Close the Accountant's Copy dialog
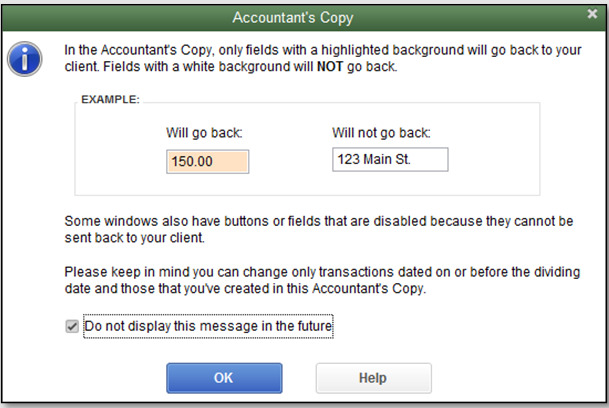Viewport: 609px width, 408px height. point(592,14)
